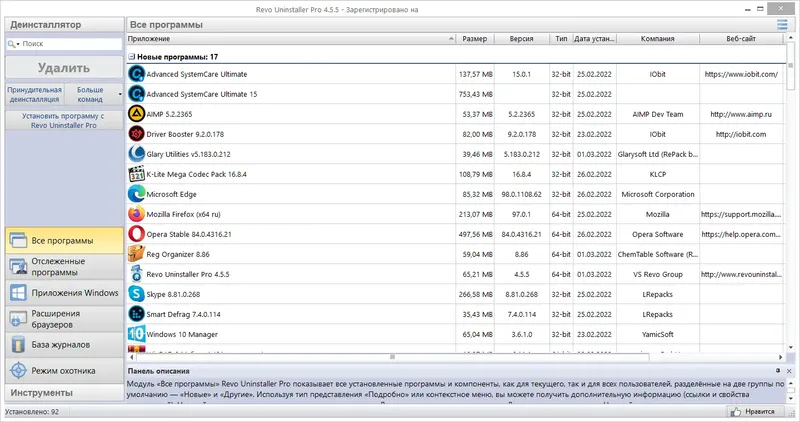This screenshot has height=422, width=800.
Task: Open Отслеженные программы section
Action: click(x=64, y=266)
